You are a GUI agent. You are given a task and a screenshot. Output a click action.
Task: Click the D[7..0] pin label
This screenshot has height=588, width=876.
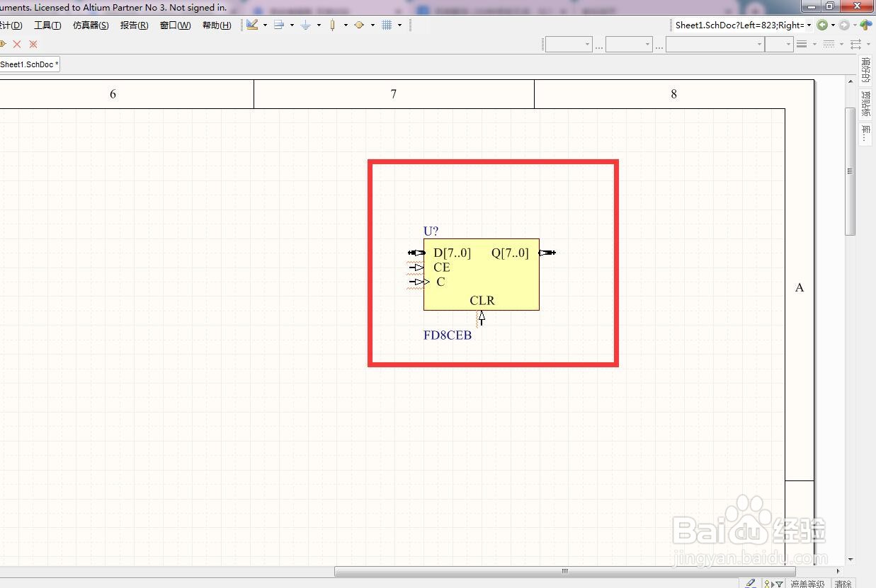[x=452, y=253]
